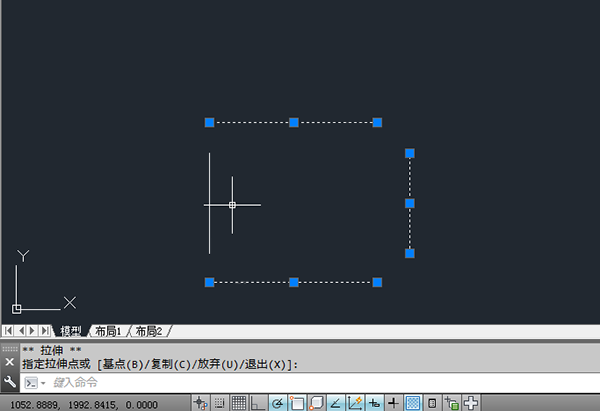Click the command prompt icon
Viewport: 600px width, 411px height.
coord(31,383)
